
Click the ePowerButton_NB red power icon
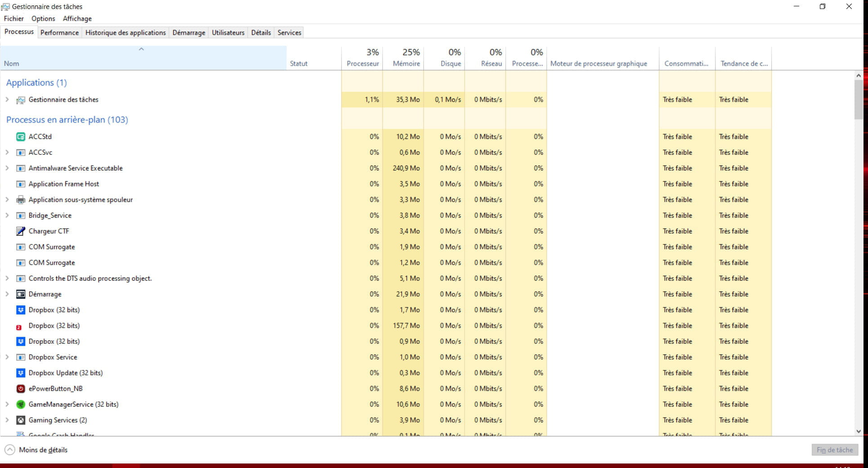click(x=21, y=389)
